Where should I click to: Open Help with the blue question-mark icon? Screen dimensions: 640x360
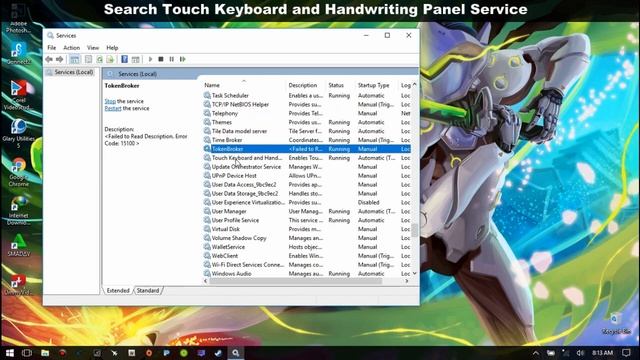coord(124,59)
